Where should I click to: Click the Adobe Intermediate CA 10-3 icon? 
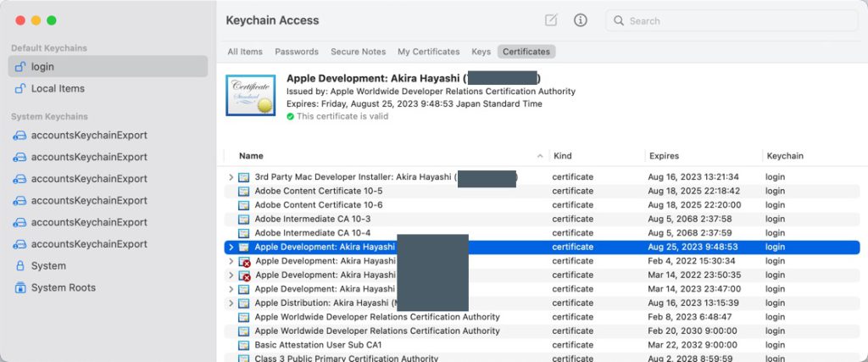(x=243, y=220)
